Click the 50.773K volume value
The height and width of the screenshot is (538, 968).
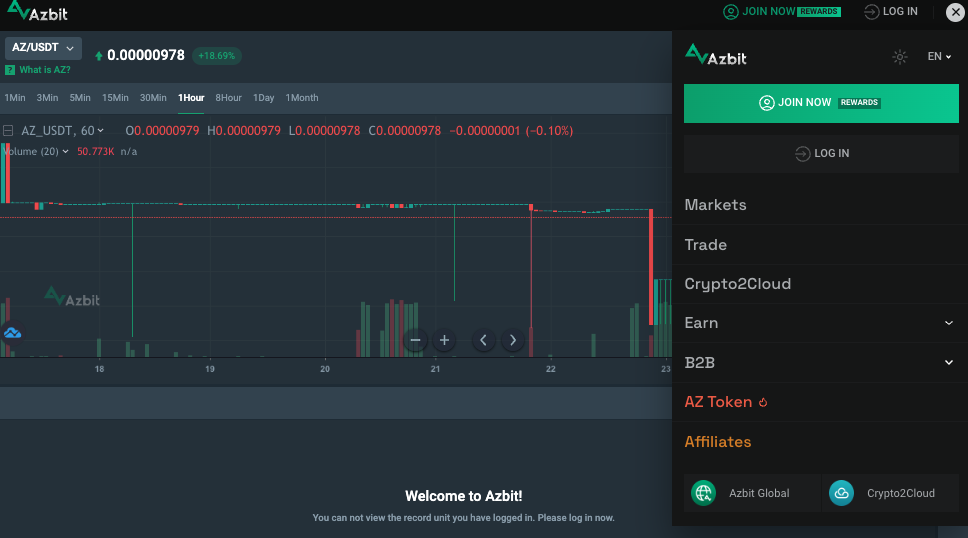point(95,151)
